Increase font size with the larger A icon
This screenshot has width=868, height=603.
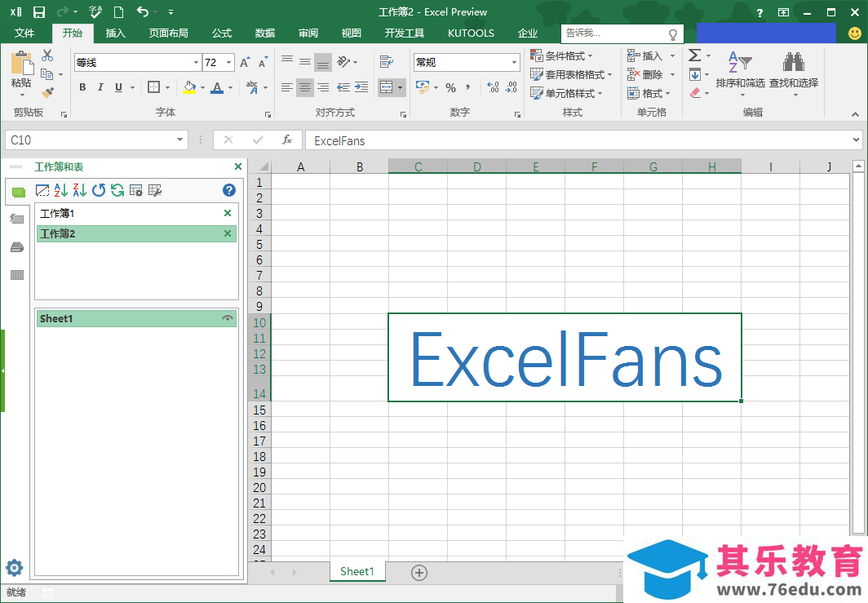coord(245,62)
